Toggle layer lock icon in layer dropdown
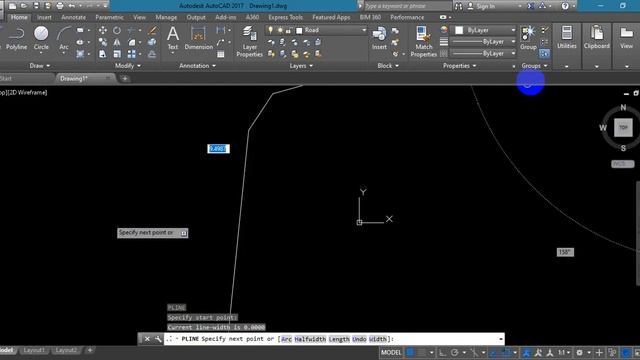The image size is (640, 360). pyautogui.click(x=289, y=31)
